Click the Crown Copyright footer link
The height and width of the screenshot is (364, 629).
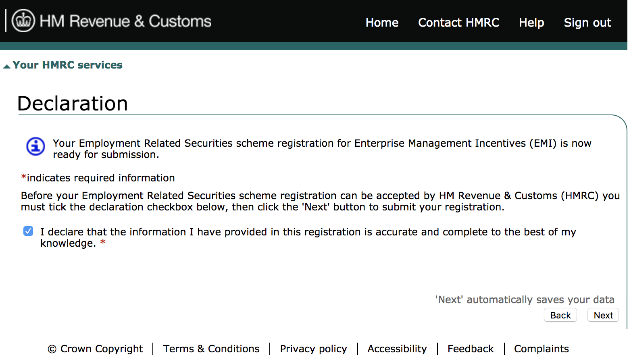(x=95, y=349)
